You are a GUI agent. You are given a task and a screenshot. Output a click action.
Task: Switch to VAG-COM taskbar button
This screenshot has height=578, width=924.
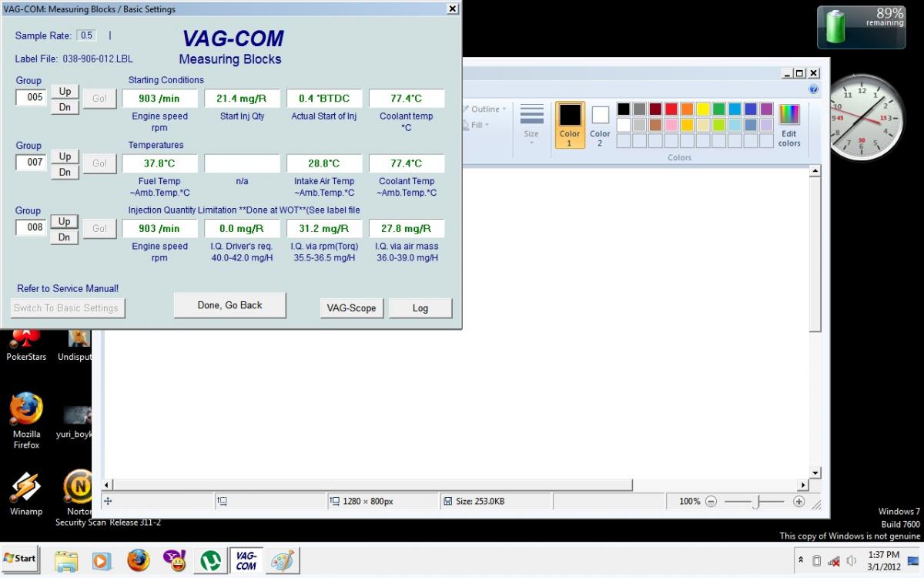click(246, 560)
